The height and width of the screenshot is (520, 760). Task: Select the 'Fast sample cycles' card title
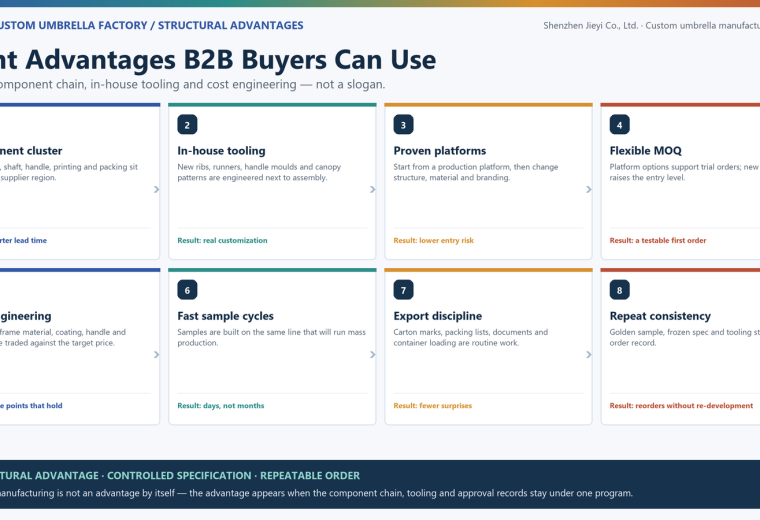[x=225, y=316]
